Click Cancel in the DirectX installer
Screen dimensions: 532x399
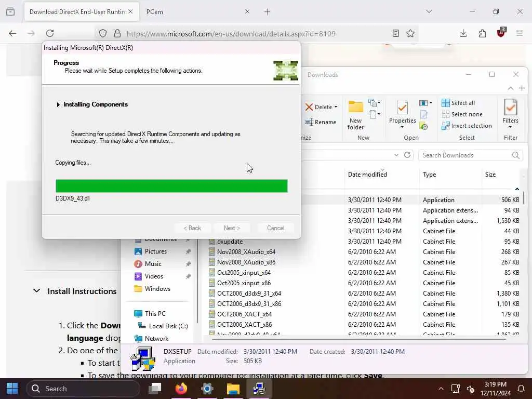pos(275,228)
